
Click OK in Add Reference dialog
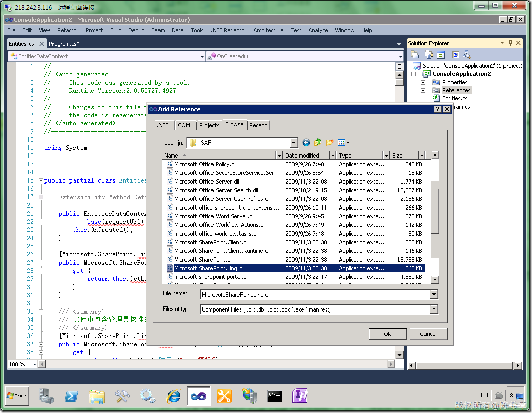[387, 334]
